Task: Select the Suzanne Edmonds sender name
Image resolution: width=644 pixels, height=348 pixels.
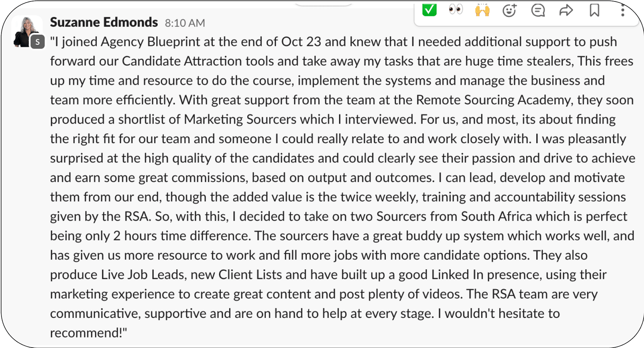Action: (x=104, y=22)
